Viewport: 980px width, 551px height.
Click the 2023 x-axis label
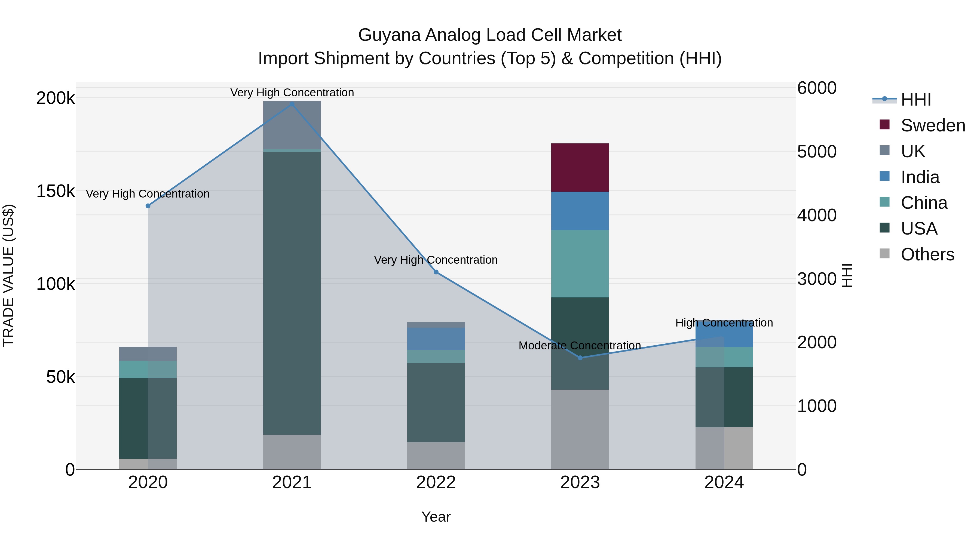tap(580, 482)
